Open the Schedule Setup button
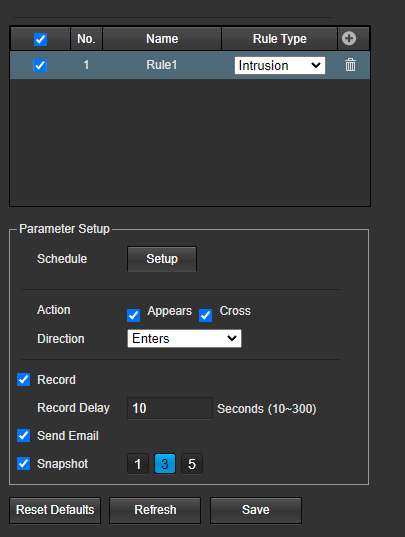The width and height of the screenshot is (405, 537). click(162, 259)
